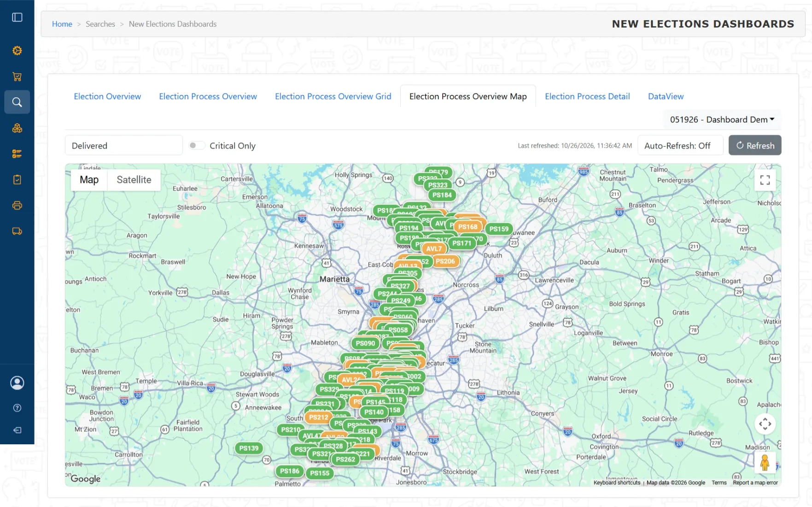Screen dimensions: 812x507
Task: Select the search magnifier icon in sidebar
Action: pyautogui.click(x=17, y=102)
